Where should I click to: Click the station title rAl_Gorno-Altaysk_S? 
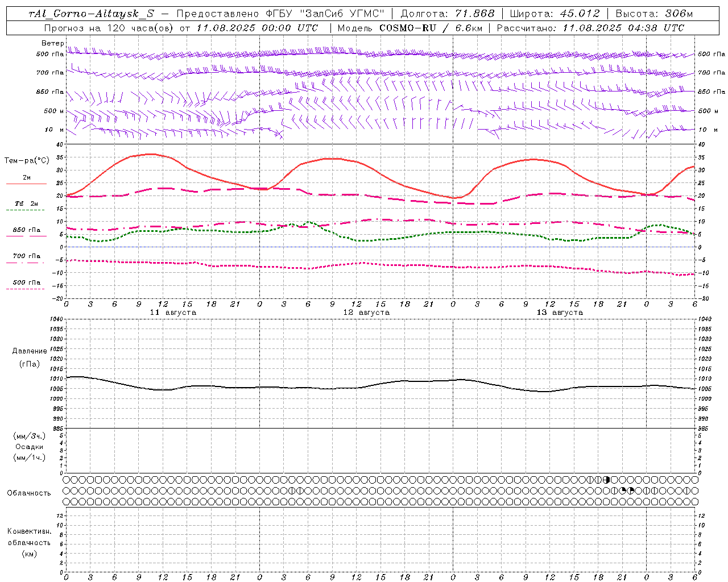tap(91, 14)
